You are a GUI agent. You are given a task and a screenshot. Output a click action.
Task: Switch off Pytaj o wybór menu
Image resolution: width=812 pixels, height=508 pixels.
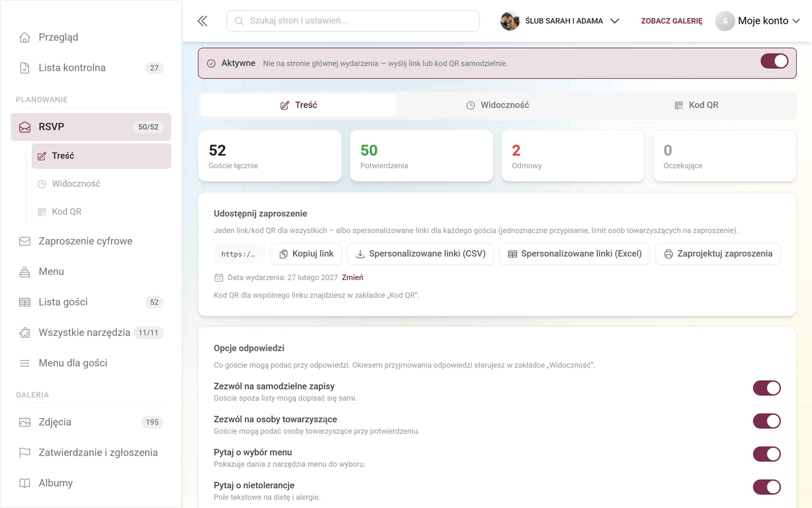point(767,454)
